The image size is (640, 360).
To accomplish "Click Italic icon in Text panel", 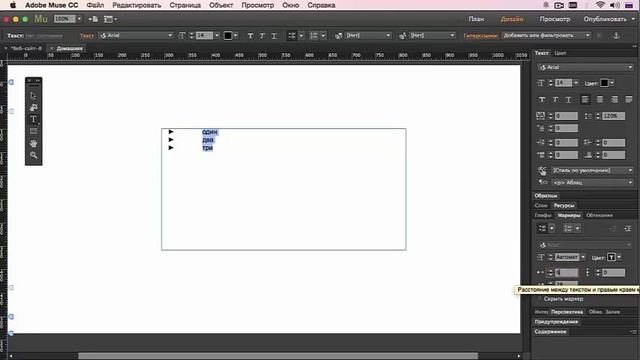I will click(x=555, y=100).
